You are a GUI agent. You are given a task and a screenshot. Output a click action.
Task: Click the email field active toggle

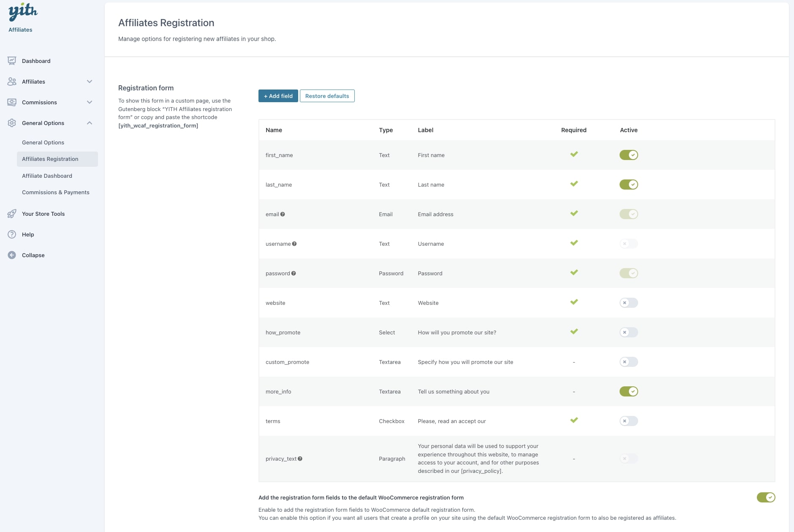click(628, 214)
